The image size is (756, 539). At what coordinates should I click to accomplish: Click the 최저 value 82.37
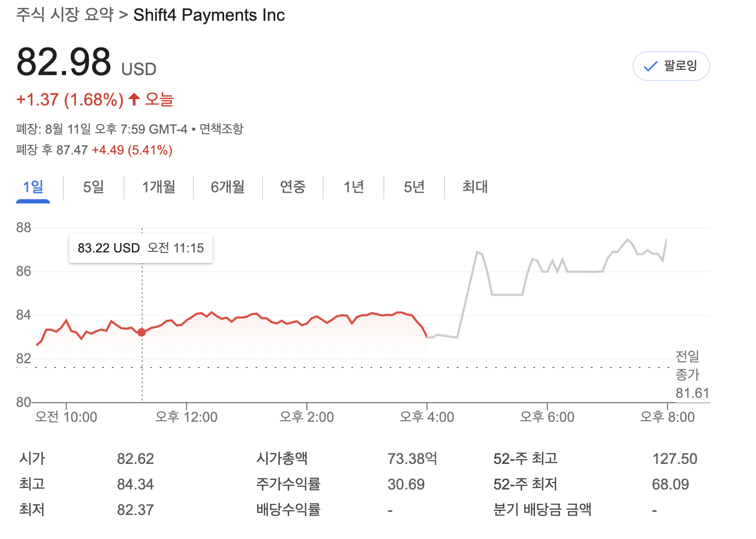pyautogui.click(x=135, y=510)
